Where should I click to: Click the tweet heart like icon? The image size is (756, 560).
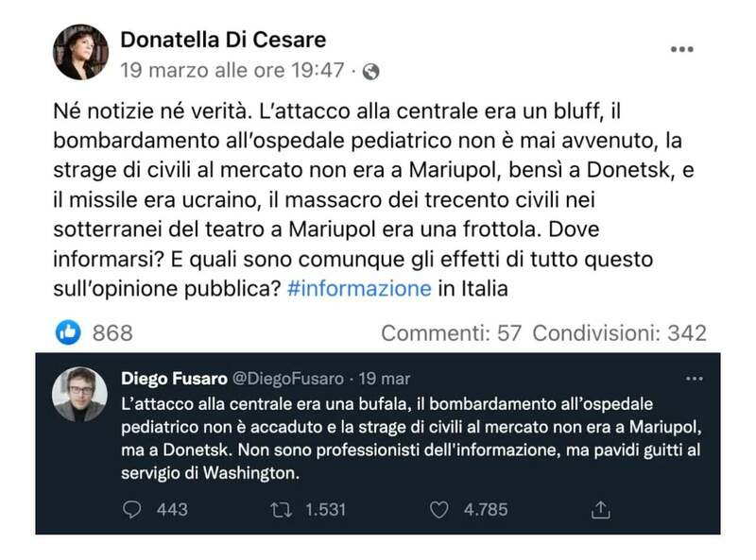pyautogui.click(x=438, y=509)
